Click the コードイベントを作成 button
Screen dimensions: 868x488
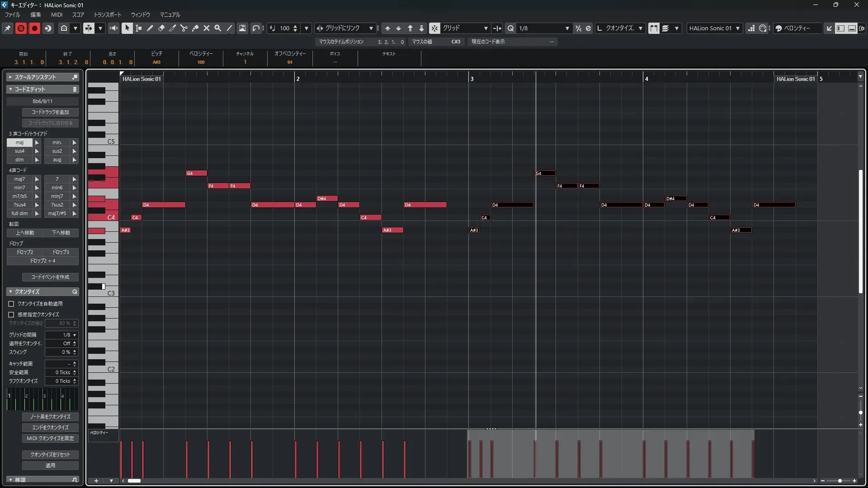50,277
